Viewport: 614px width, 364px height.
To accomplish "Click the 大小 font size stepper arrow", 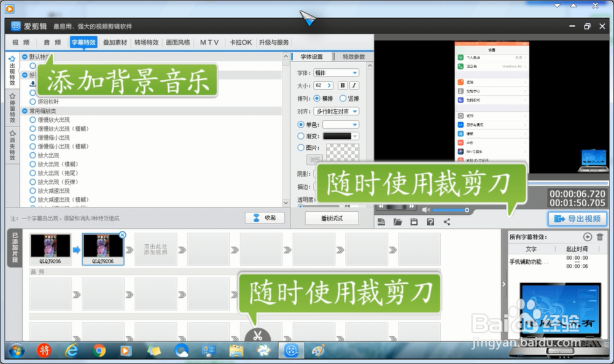I will 329,85.
